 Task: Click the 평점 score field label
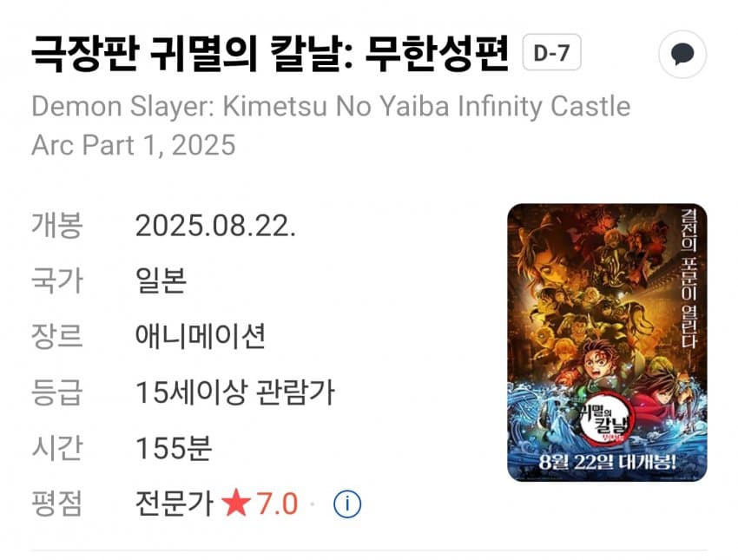[57, 503]
